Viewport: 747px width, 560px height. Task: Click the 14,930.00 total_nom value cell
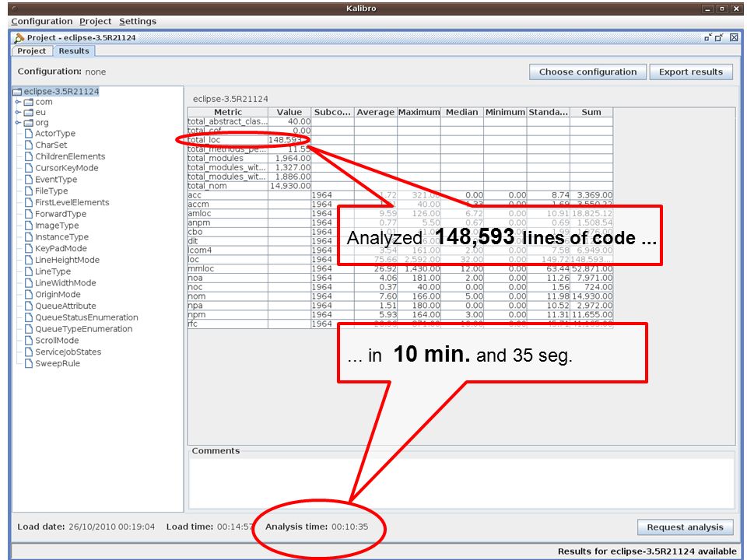[x=289, y=186]
